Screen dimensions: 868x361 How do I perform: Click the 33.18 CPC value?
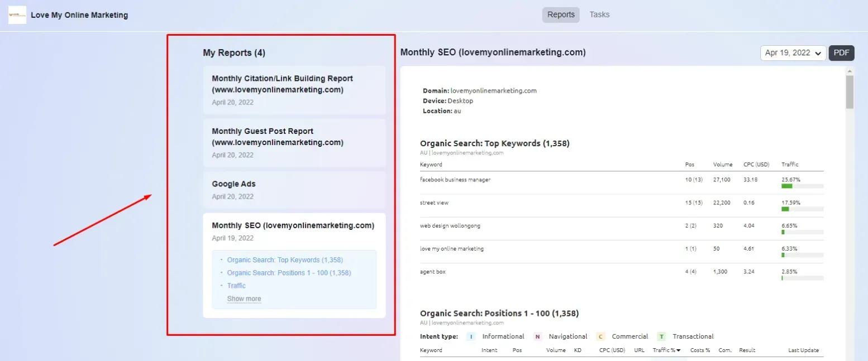coord(750,180)
